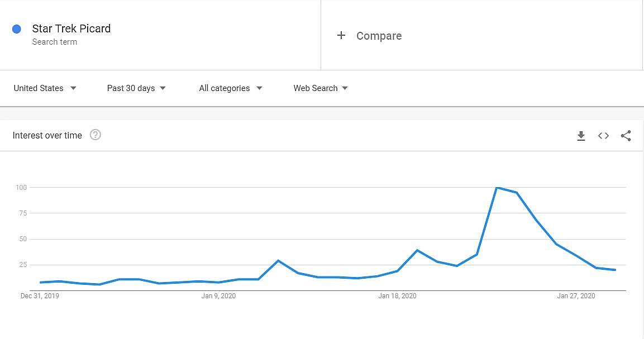The width and height of the screenshot is (644, 339).
Task: Click the Dec 31, 2019 axis label
Action: (40, 296)
